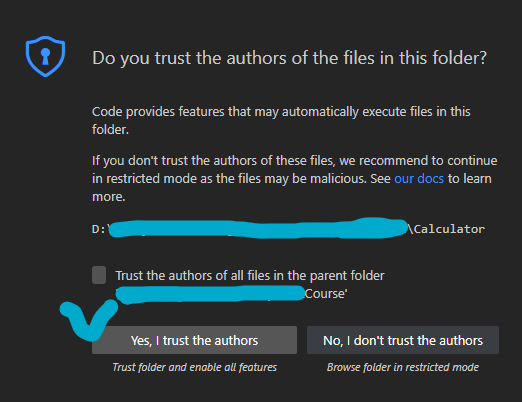Click the 'If you don't trust the authors' paragraph
The height and width of the screenshot is (402, 522).
(x=295, y=179)
